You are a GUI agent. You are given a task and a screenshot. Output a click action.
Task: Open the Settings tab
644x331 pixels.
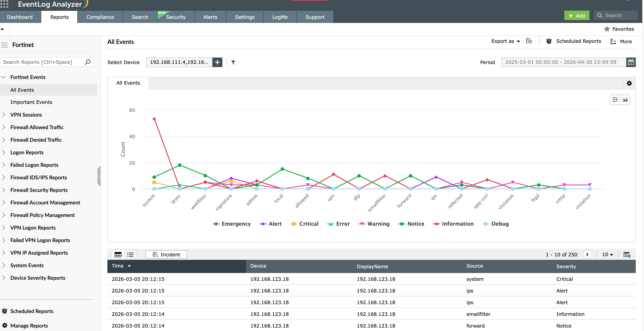tap(244, 17)
